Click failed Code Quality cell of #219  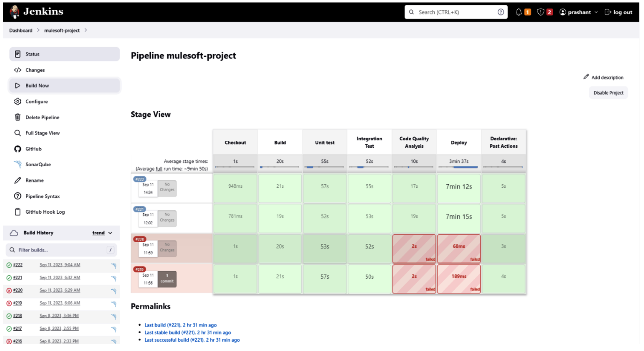click(x=414, y=279)
